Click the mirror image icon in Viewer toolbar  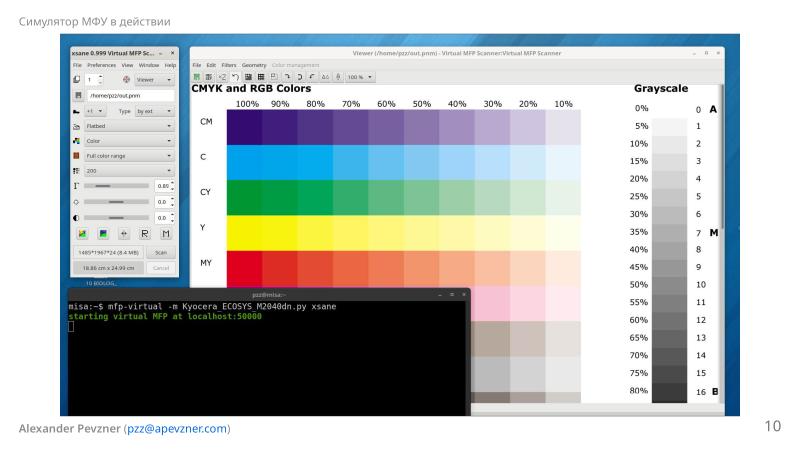[x=325, y=77]
